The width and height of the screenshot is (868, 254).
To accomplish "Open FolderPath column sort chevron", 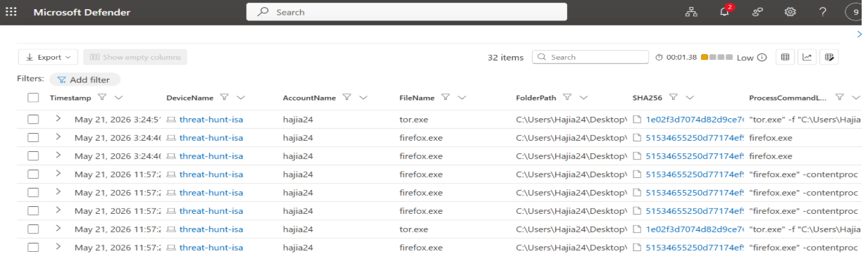I will tap(583, 98).
